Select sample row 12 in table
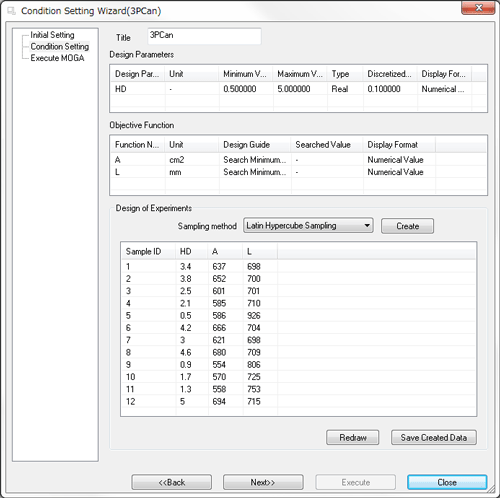Screen dimensions: 500x498 (x=298, y=401)
